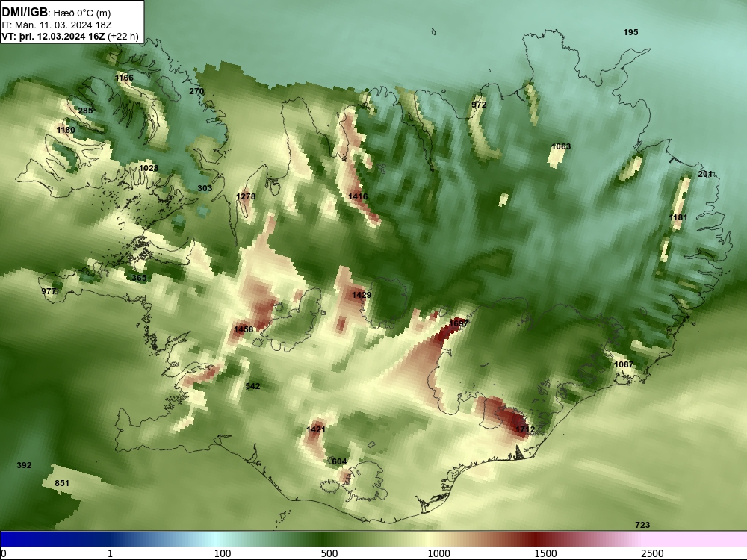This screenshot has width=747, height=560.
Task: Select the 1181 height value
Action: coord(678,217)
